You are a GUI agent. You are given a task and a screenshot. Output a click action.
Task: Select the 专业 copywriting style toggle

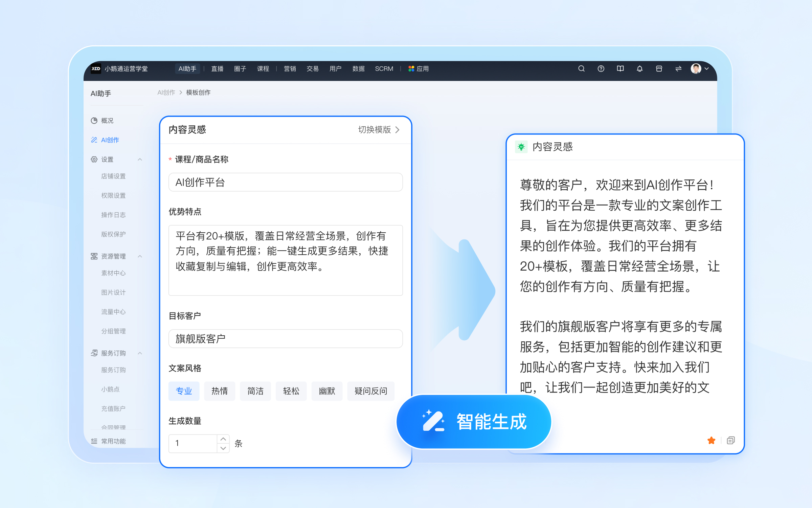(184, 390)
